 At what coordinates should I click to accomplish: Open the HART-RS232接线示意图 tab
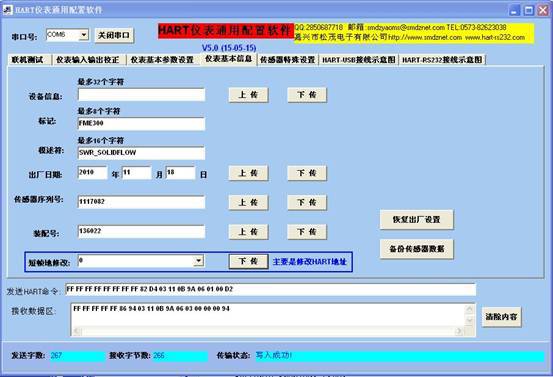(x=442, y=60)
